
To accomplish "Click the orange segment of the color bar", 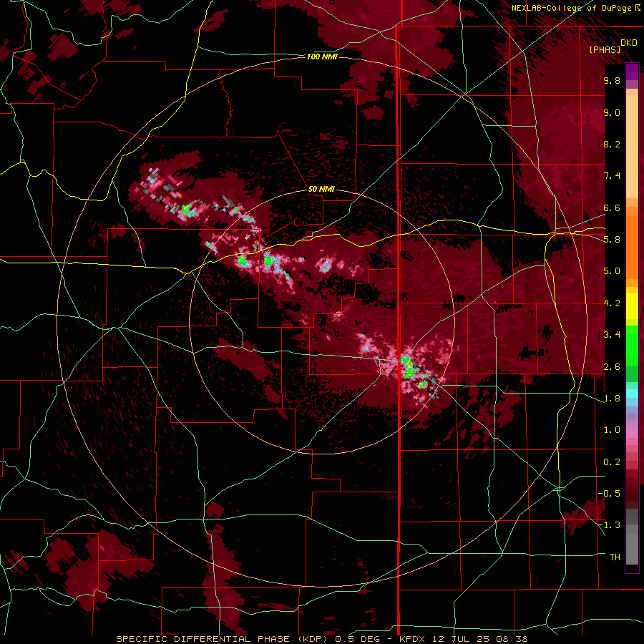I will (x=632, y=246).
